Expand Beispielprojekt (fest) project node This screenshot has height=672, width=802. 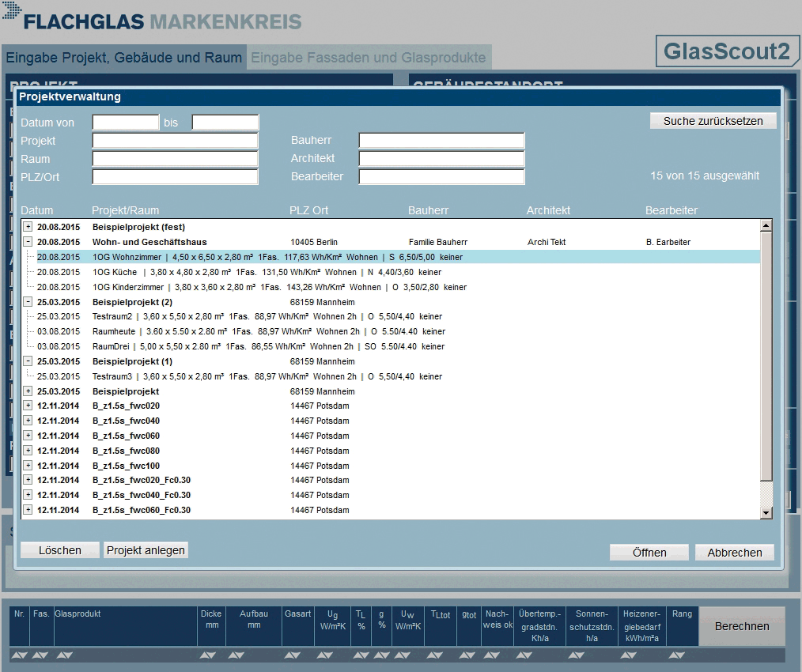(x=28, y=227)
